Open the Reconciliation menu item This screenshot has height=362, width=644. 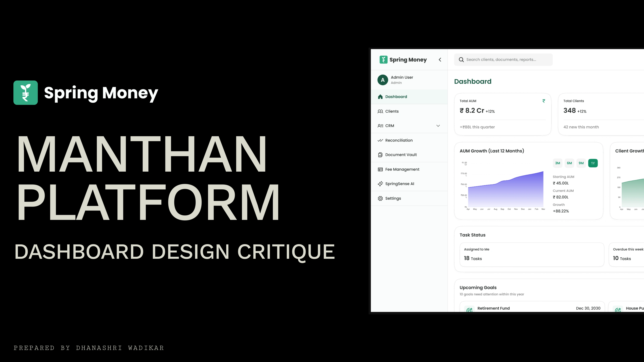pos(399,140)
